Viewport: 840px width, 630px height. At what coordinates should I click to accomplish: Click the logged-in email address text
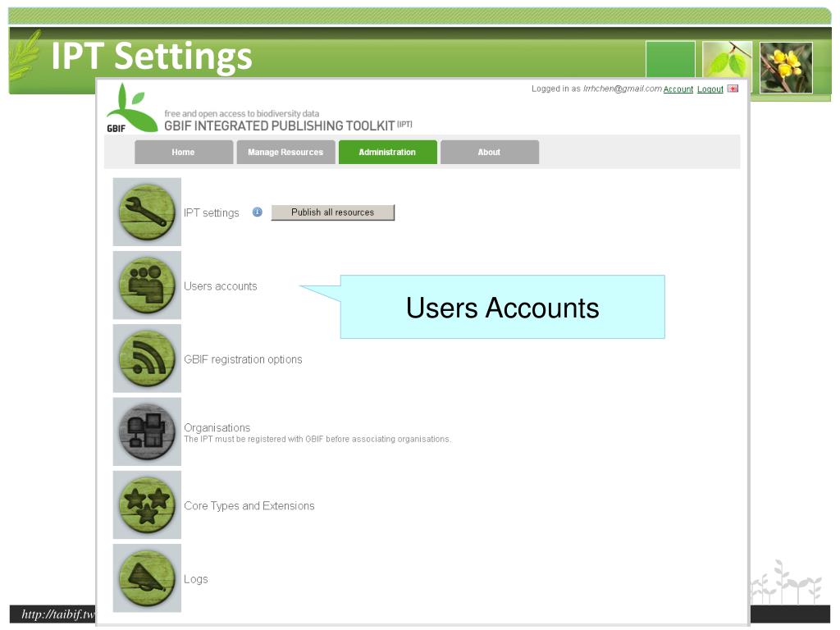click(x=623, y=89)
